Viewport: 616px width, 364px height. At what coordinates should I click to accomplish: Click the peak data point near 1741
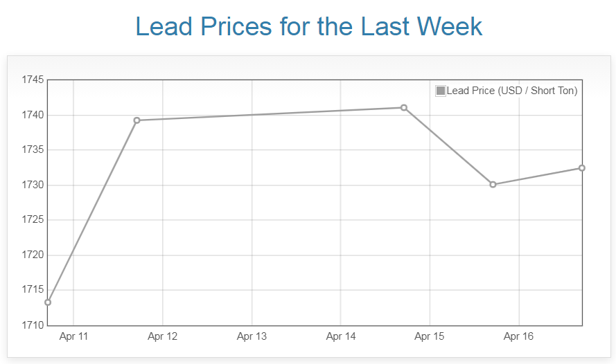tap(404, 107)
